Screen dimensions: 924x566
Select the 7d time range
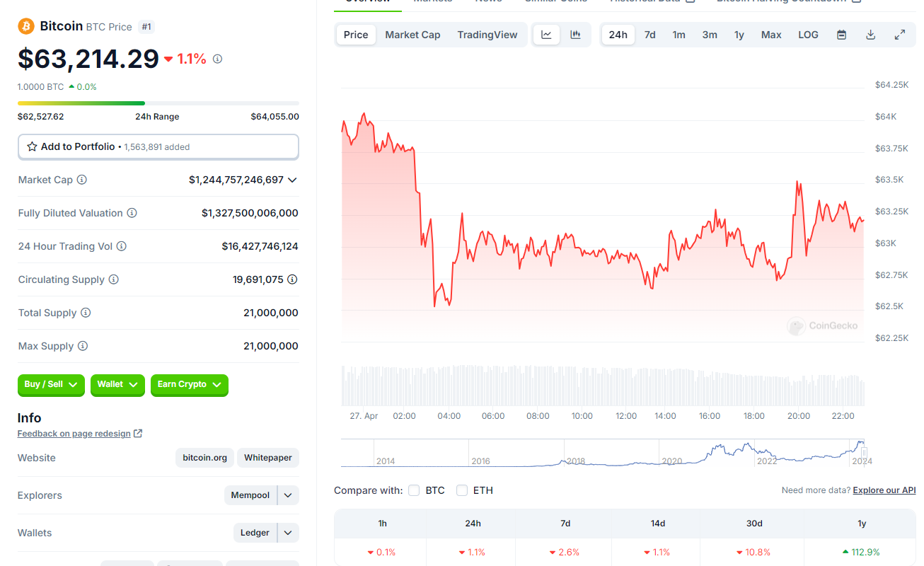pyautogui.click(x=649, y=35)
